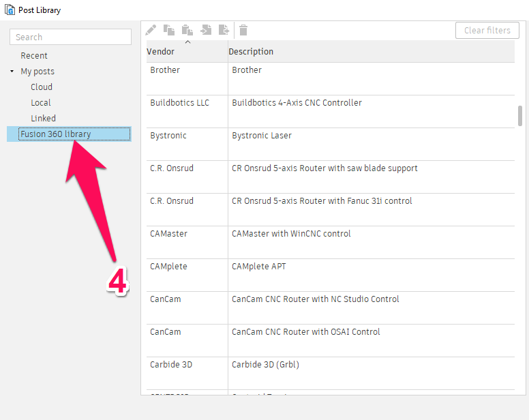Select Fusion 360 library item
Image resolution: width=529 pixels, height=420 pixels.
click(x=69, y=134)
